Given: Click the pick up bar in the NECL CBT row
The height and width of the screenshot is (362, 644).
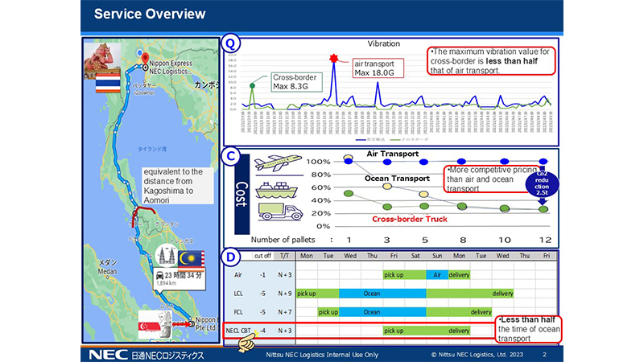Looking at the screenshot, I should tap(405, 331).
